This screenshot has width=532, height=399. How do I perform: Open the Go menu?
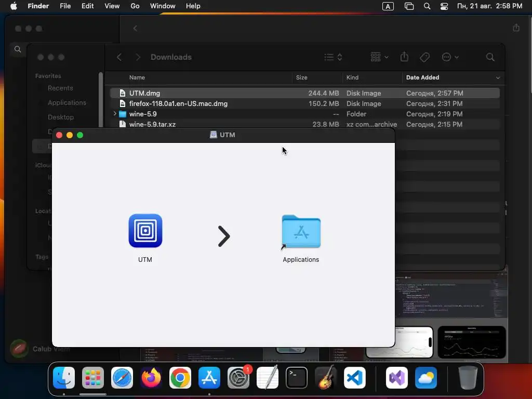(135, 6)
